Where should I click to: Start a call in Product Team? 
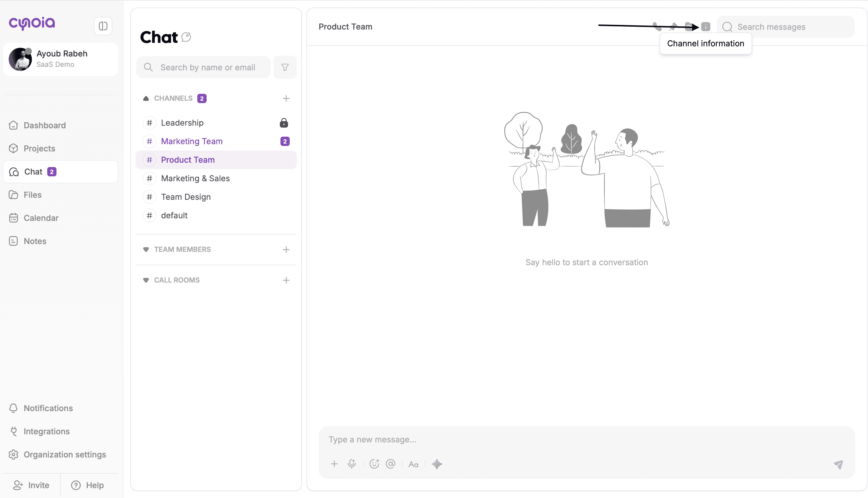[x=657, y=27]
